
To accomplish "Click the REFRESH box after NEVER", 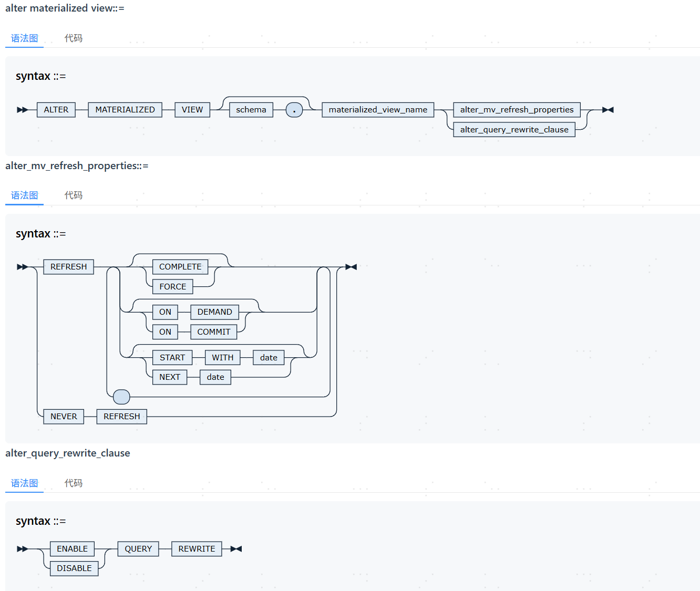I will (122, 417).
